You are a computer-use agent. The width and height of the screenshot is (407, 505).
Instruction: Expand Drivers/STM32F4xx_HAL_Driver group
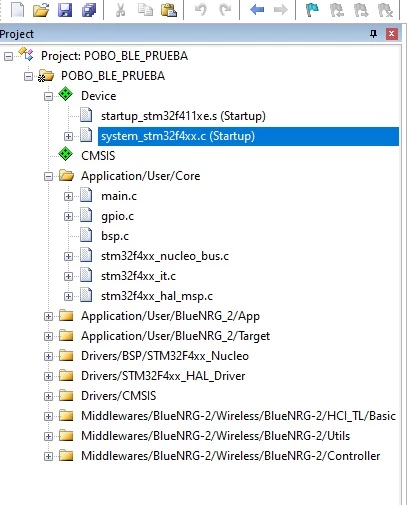tap(48, 376)
